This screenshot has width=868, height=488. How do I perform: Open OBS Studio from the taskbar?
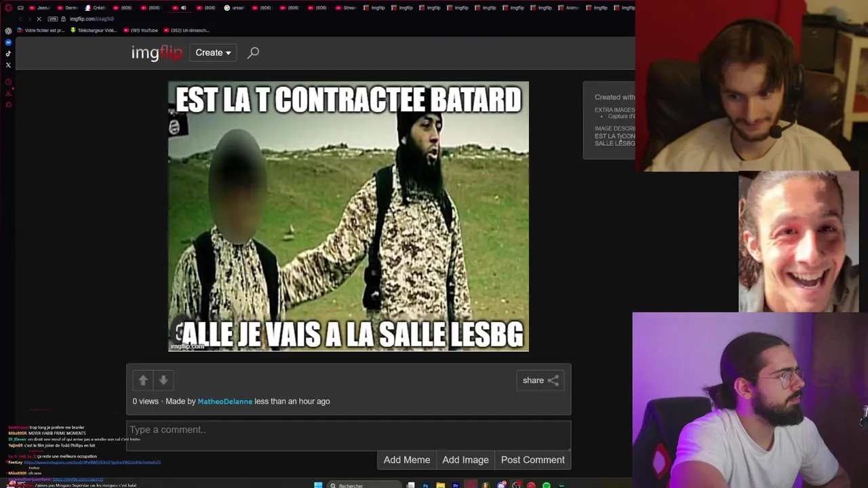pos(516,485)
